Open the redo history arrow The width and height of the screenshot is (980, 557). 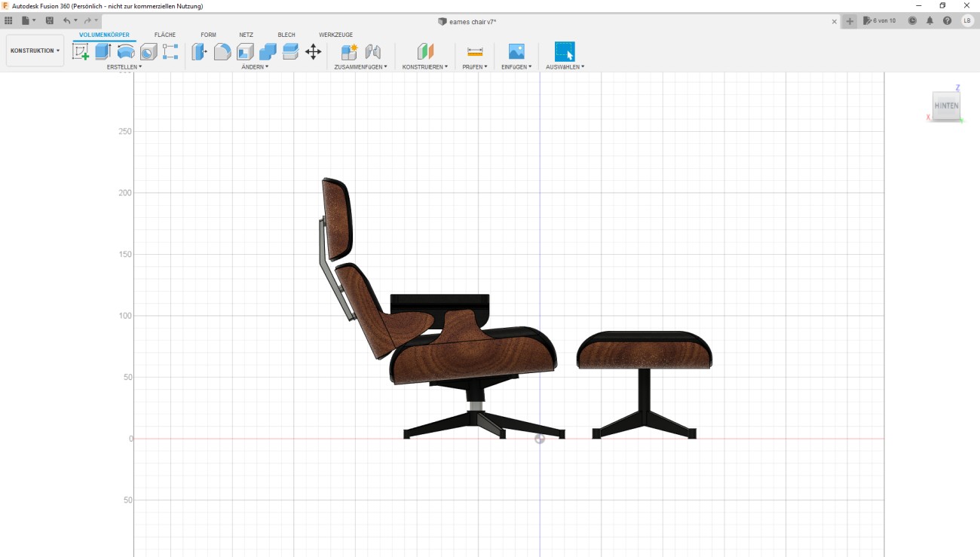click(x=96, y=20)
